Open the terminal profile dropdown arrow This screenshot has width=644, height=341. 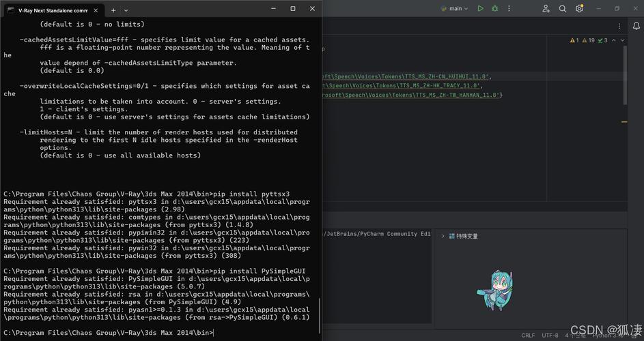pyautogui.click(x=126, y=10)
